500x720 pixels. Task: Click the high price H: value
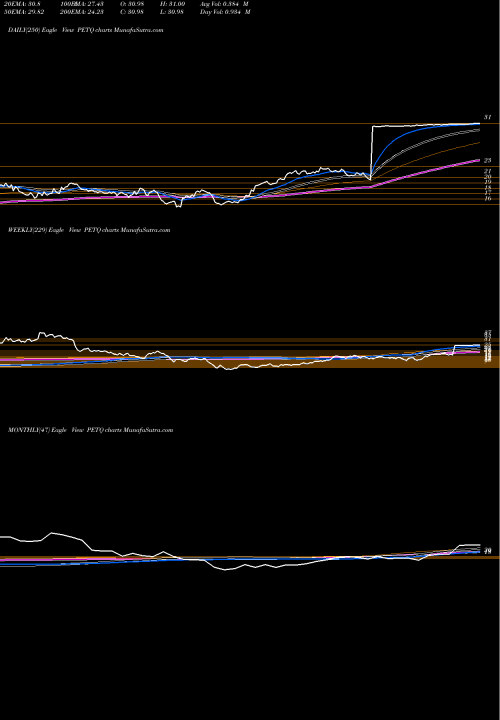[171, 3]
